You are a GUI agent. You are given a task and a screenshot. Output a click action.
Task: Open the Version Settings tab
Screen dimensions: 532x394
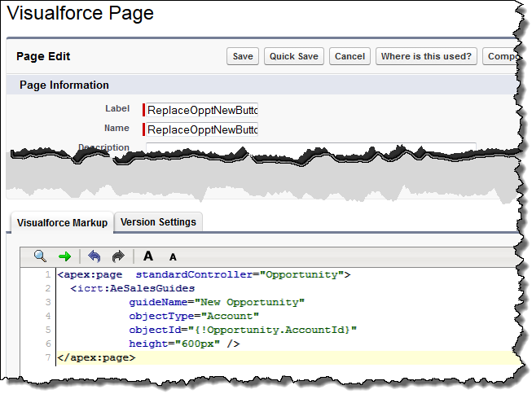click(x=158, y=222)
